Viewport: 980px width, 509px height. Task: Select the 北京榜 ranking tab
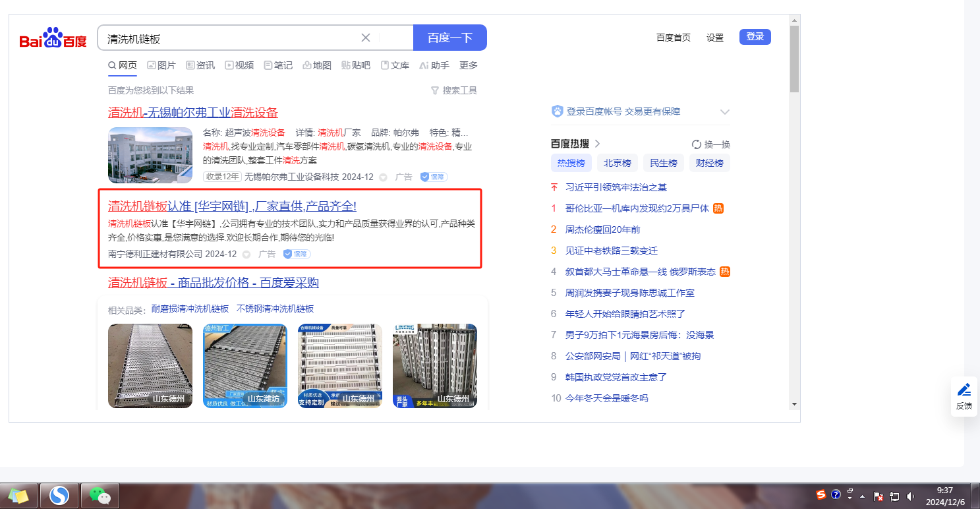618,163
